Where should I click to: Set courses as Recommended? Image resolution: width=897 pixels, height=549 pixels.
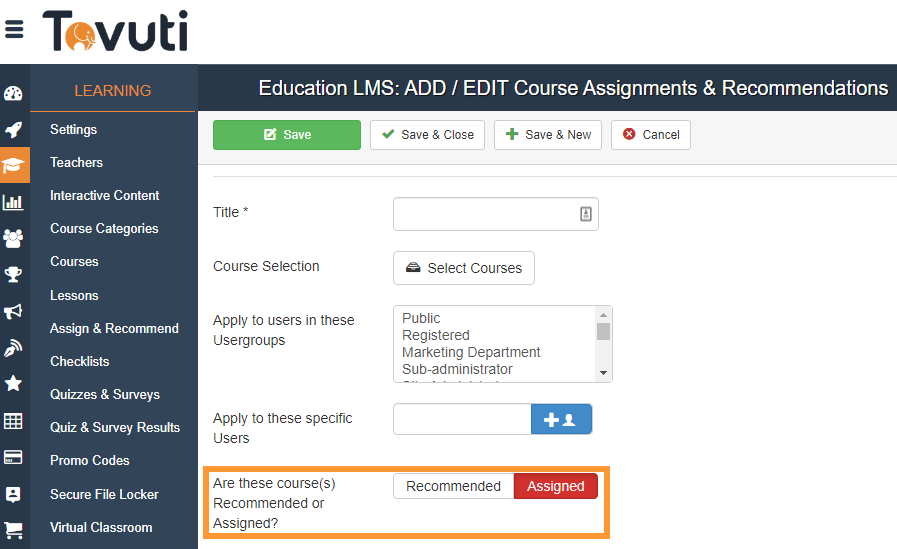click(x=453, y=486)
